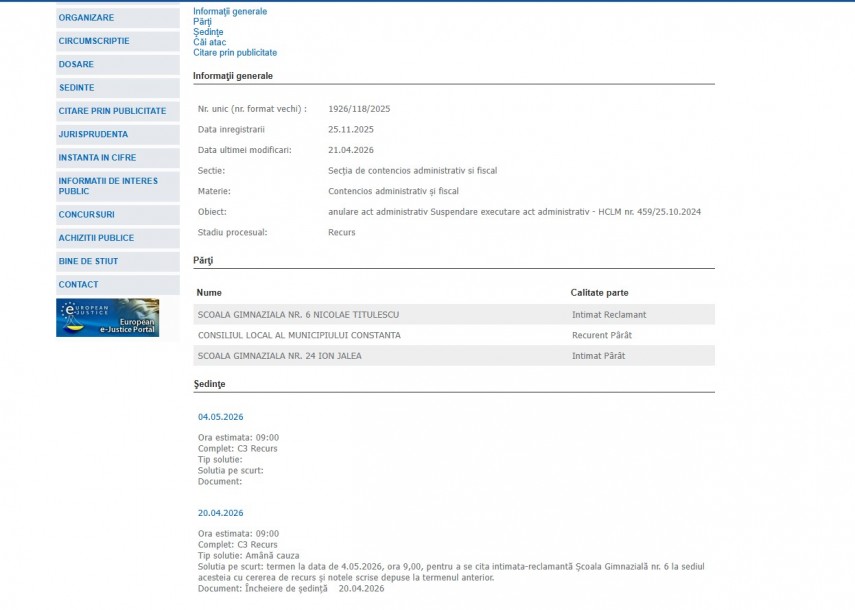Click the Ședințe anchor link at top

pyautogui.click(x=208, y=32)
